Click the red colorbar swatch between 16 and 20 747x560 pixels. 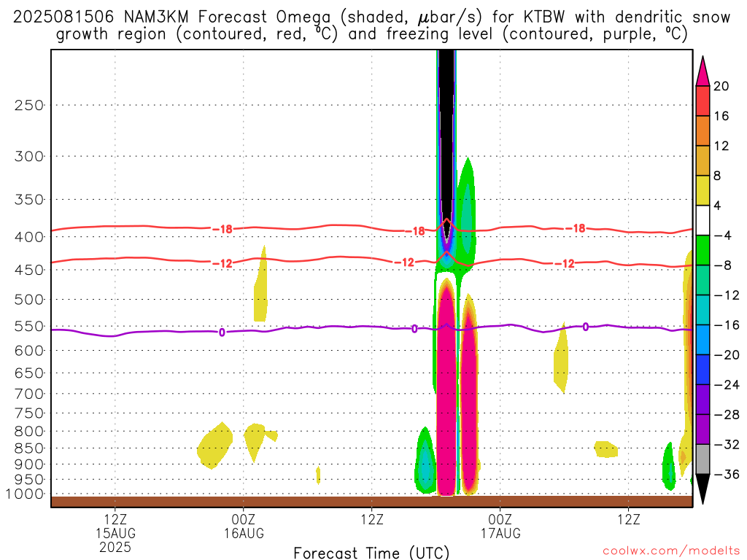[703, 101]
